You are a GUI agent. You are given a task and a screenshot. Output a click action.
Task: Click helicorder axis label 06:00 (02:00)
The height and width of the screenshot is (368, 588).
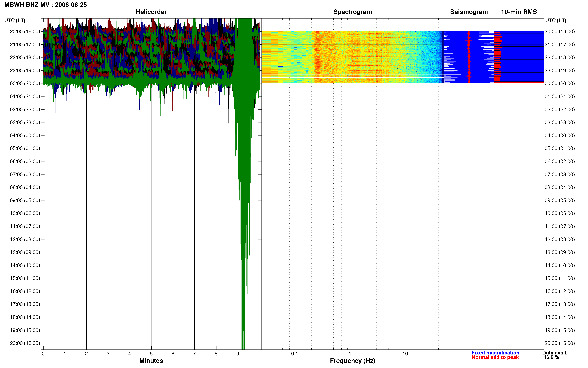click(25, 161)
